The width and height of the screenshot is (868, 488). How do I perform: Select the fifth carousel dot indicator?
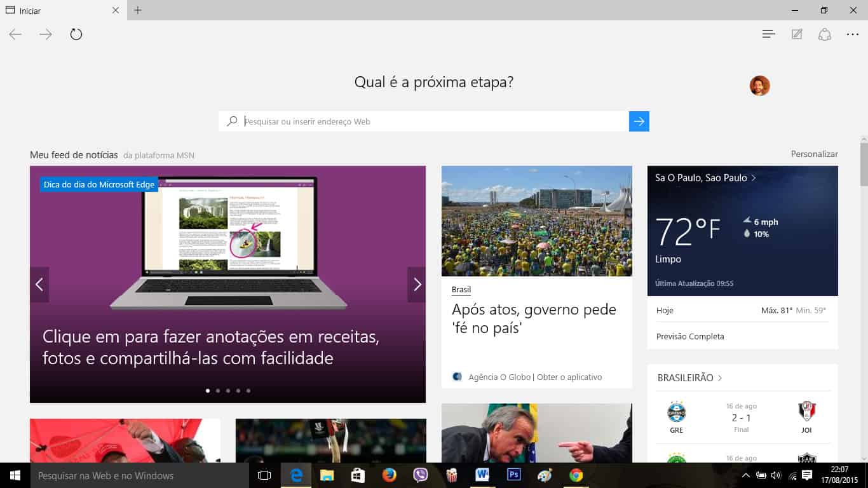coord(248,391)
